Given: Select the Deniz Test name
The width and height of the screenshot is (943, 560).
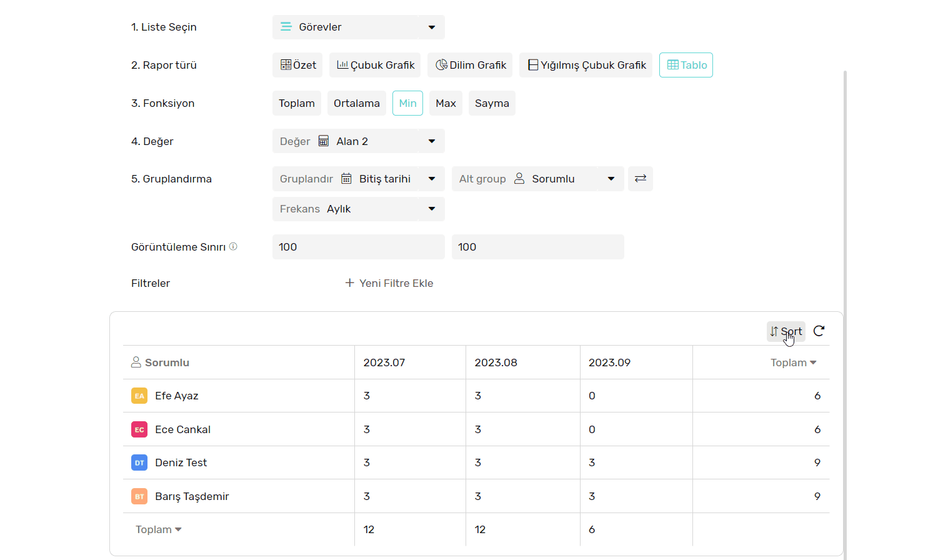Looking at the screenshot, I should [181, 462].
